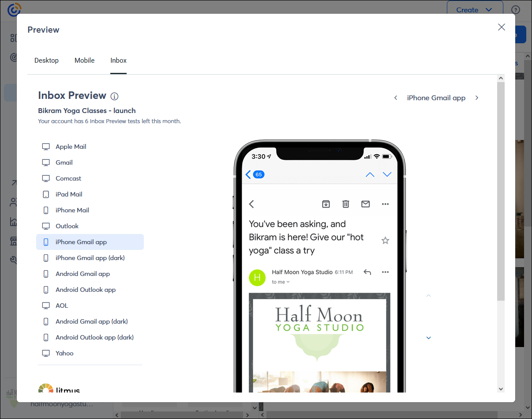Click the Litmus logo
The image size is (532, 419).
59,388
